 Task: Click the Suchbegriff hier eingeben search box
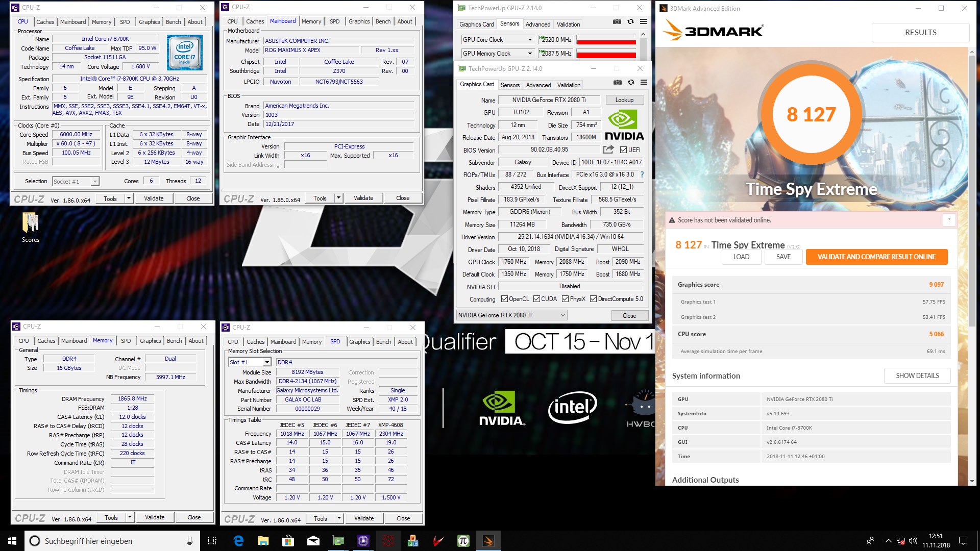[111, 541]
